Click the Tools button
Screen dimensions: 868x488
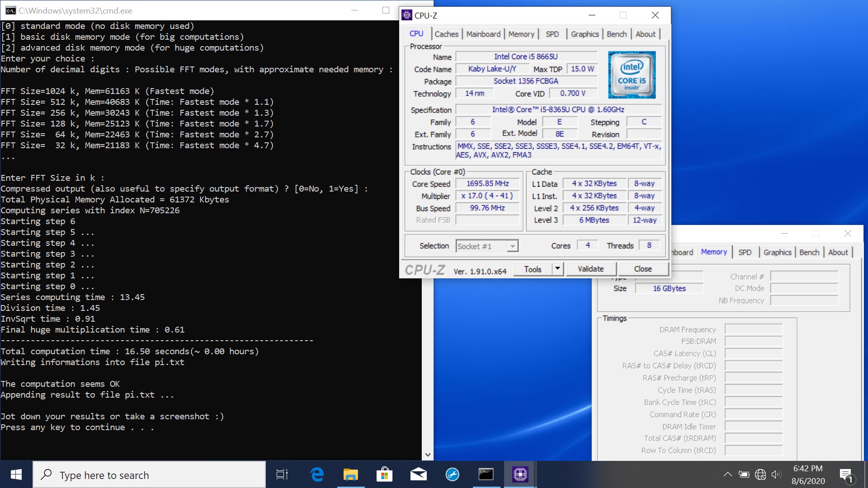pos(533,269)
